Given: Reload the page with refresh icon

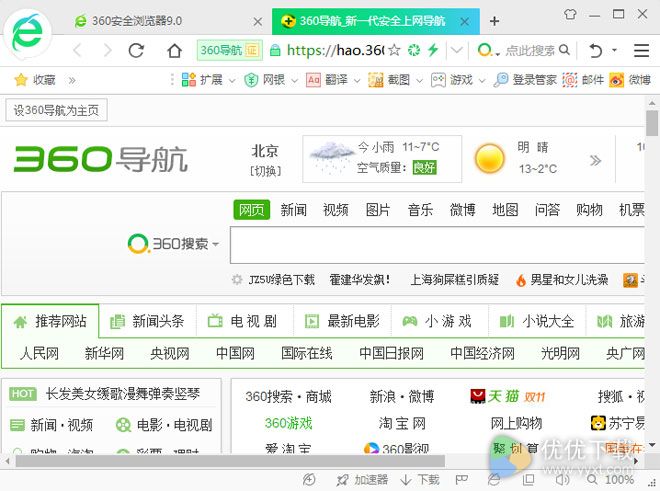Looking at the screenshot, I should tap(136, 51).
